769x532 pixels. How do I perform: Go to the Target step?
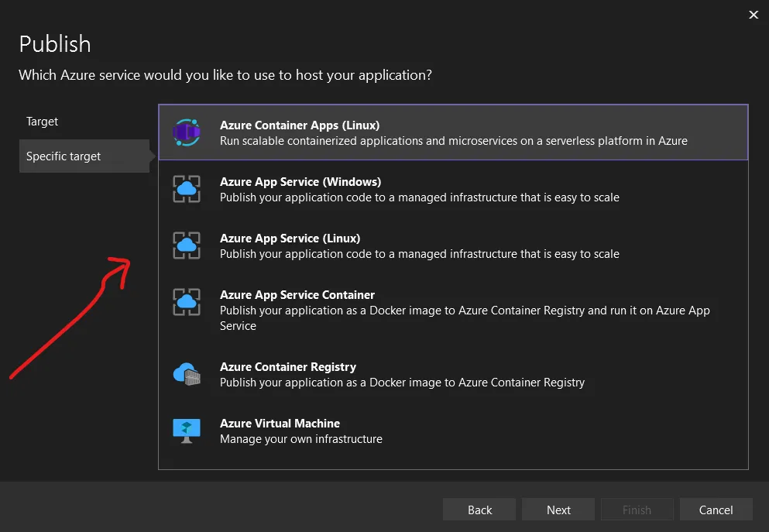pos(42,121)
